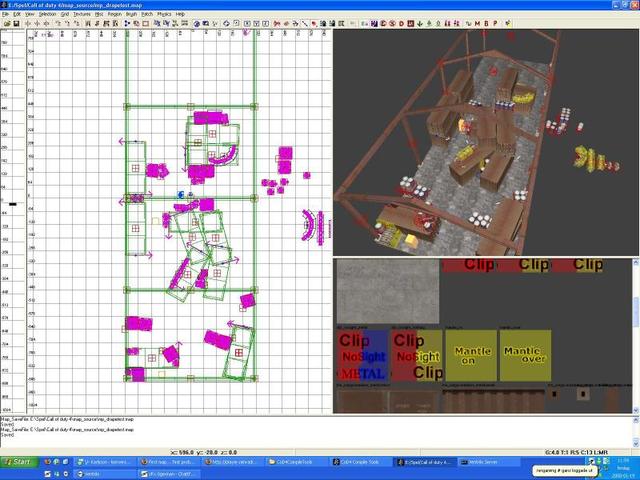Open the File menu
This screenshot has height=480, width=640.
point(5,14)
